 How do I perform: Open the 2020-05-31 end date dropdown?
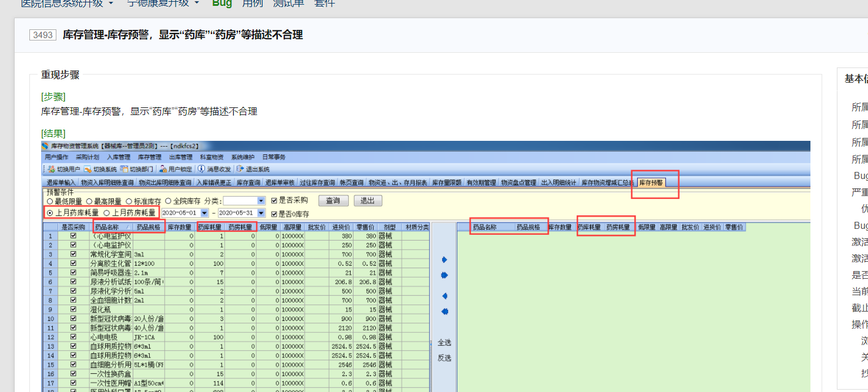point(261,213)
